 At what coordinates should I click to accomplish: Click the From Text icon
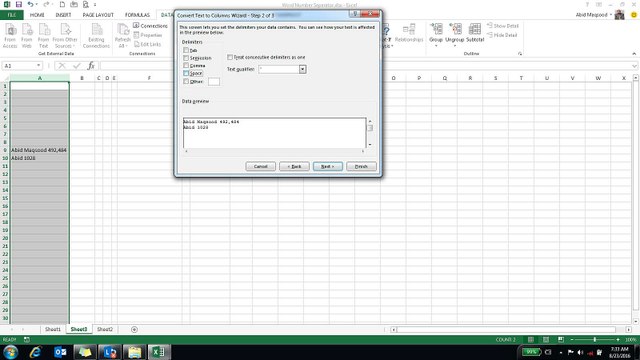(44, 30)
